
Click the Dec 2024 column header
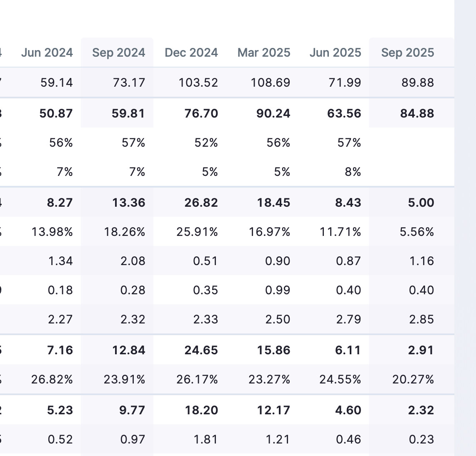191,53
